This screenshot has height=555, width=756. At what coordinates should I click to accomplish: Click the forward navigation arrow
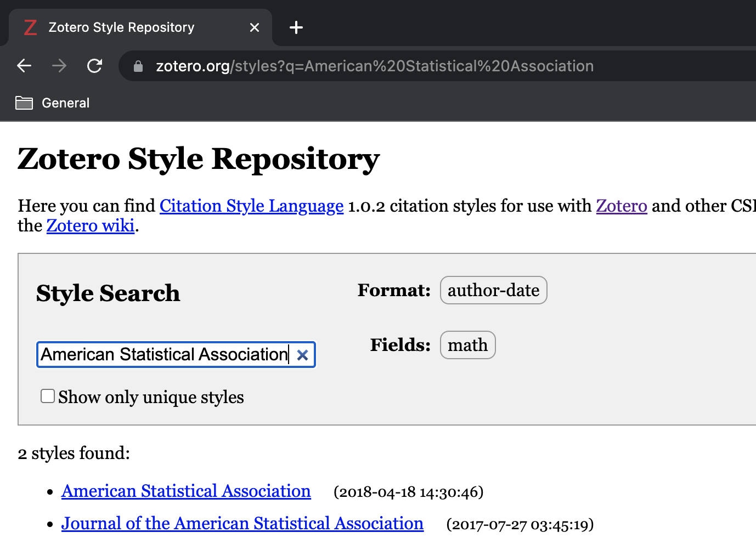click(x=59, y=66)
